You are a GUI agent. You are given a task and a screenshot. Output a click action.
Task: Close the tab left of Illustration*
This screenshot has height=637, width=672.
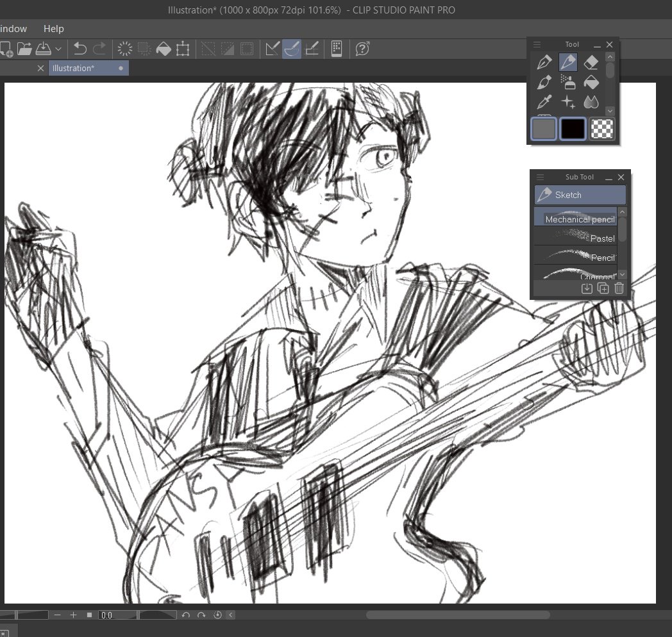tap(40, 68)
